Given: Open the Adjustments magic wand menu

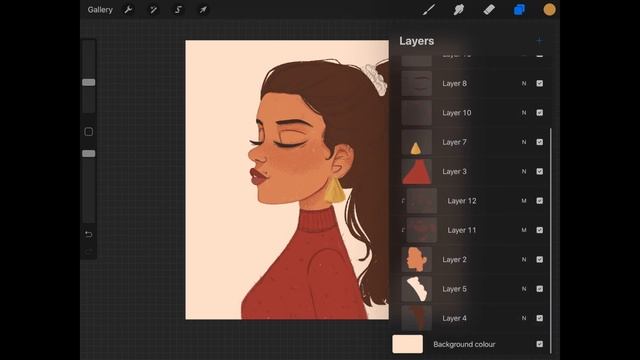Looking at the screenshot, I should click(153, 10).
